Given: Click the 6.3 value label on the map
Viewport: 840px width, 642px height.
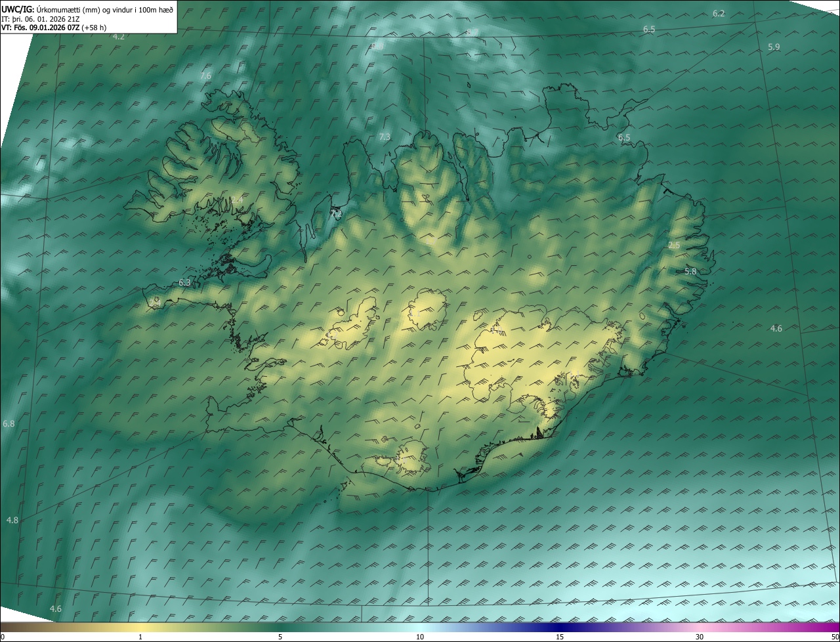Looking at the screenshot, I should click(184, 283).
